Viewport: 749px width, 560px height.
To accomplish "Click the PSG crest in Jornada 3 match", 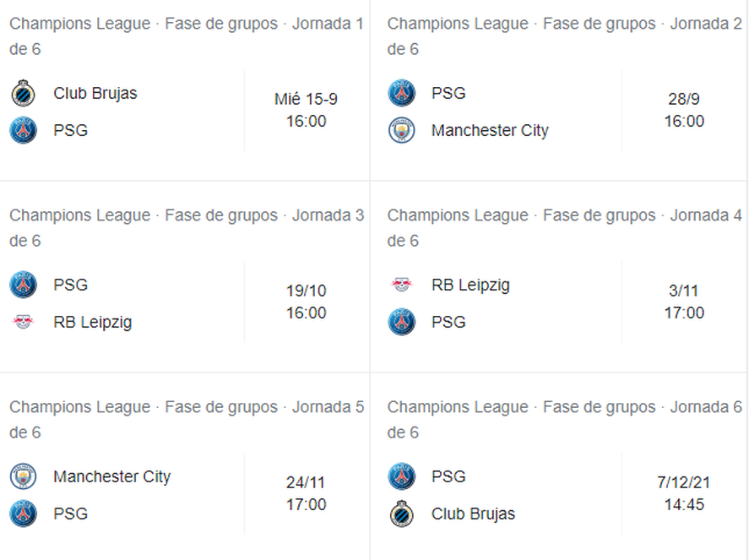I will [x=24, y=285].
